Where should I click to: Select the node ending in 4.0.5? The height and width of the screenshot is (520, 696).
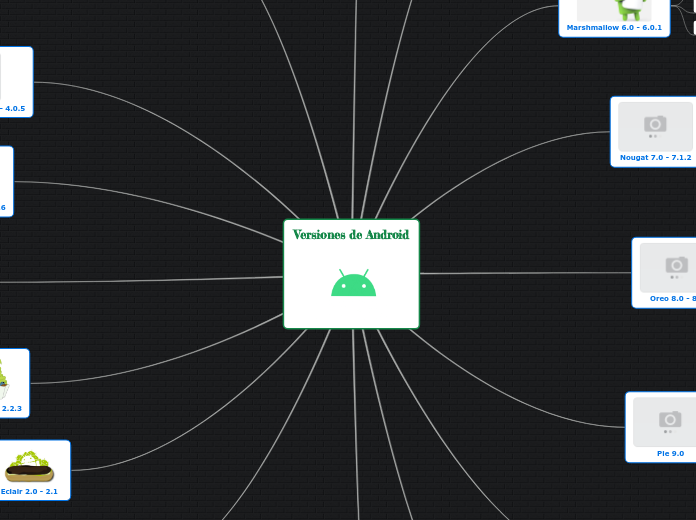point(16,82)
